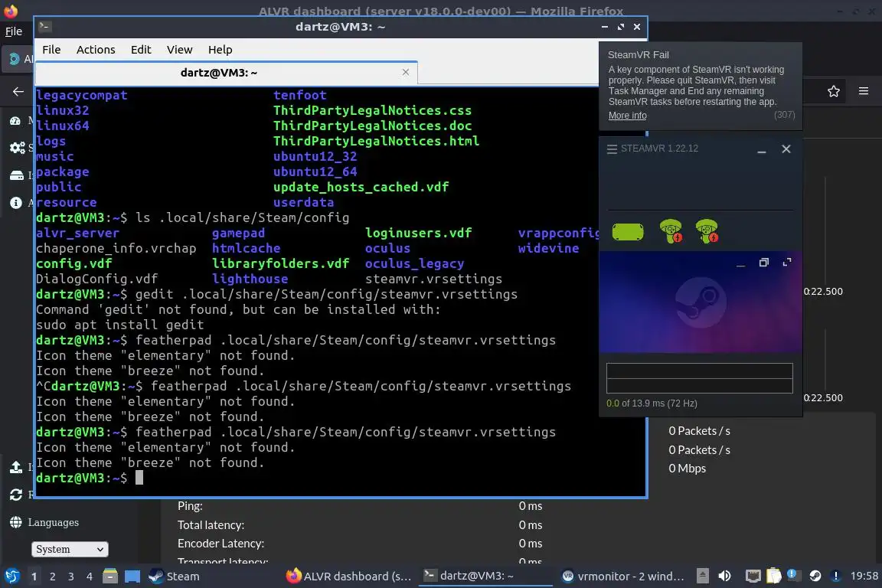The image size is (882, 588).
Task: Open the volume control in system tray
Action: 724,576
